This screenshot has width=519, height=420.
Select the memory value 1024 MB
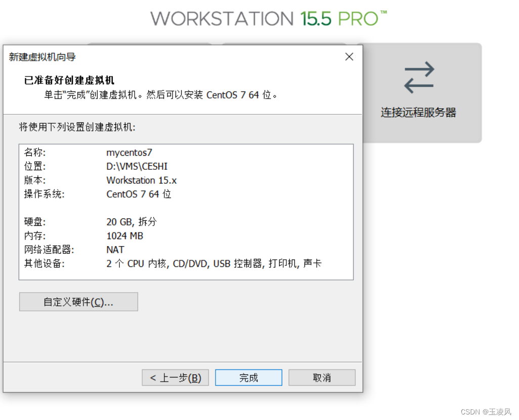tap(125, 236)
